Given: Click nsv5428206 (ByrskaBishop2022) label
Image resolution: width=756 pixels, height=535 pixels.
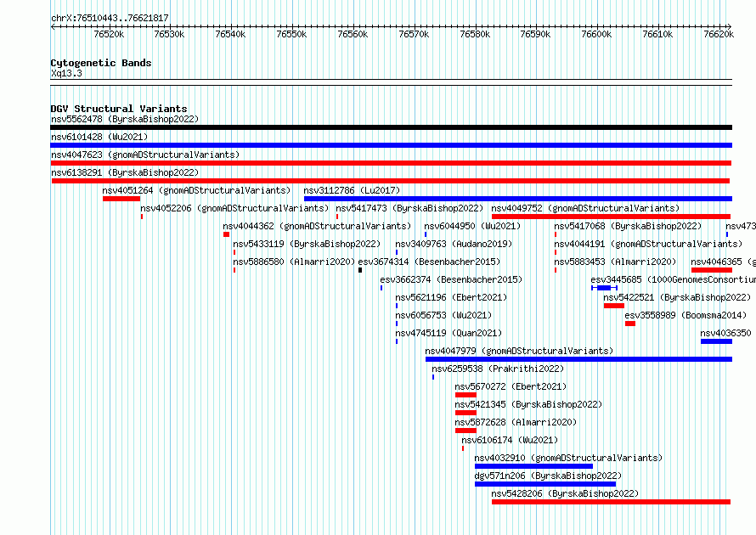Looking at the screenshot, I should tap(565, 493).
